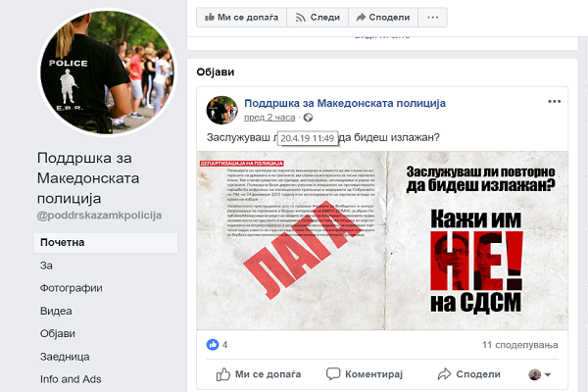Open the post's 'пред 2 часа' timestamp link

(269, 118)
